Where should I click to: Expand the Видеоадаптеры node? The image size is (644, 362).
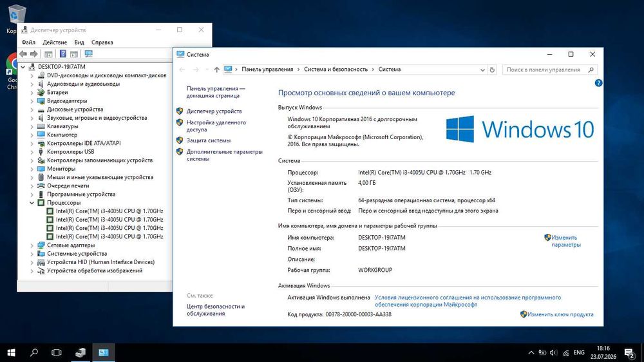click(x=32, y=100)
